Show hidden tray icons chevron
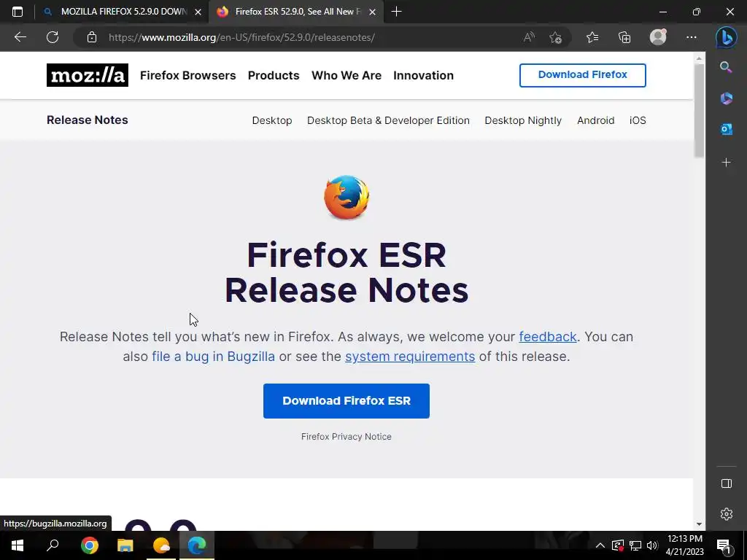This screenshot has width=747, height=560. (600, 545)
